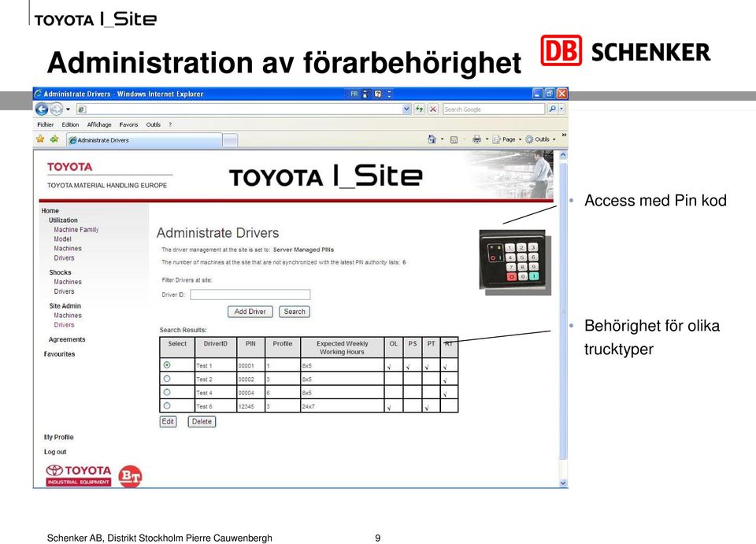Open the Model link under Utilization
Viewport: 756px width, 544px height.
click(63, 239)
